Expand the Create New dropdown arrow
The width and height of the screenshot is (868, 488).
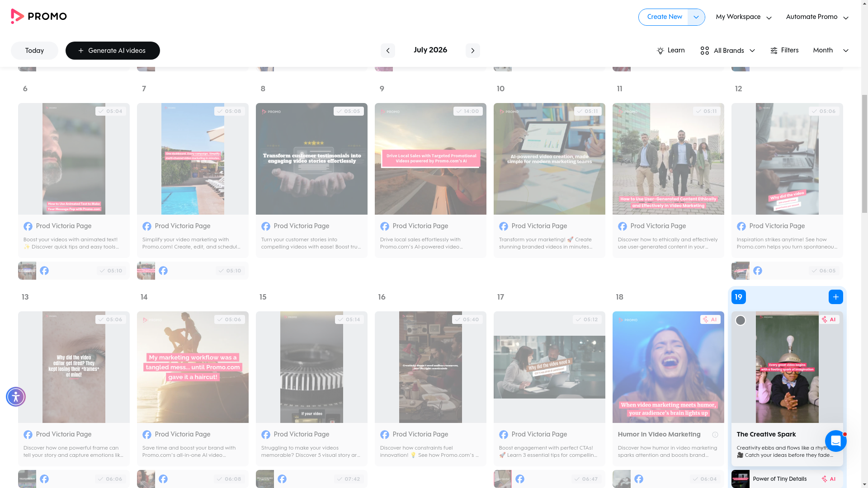[x=696, y=17]
